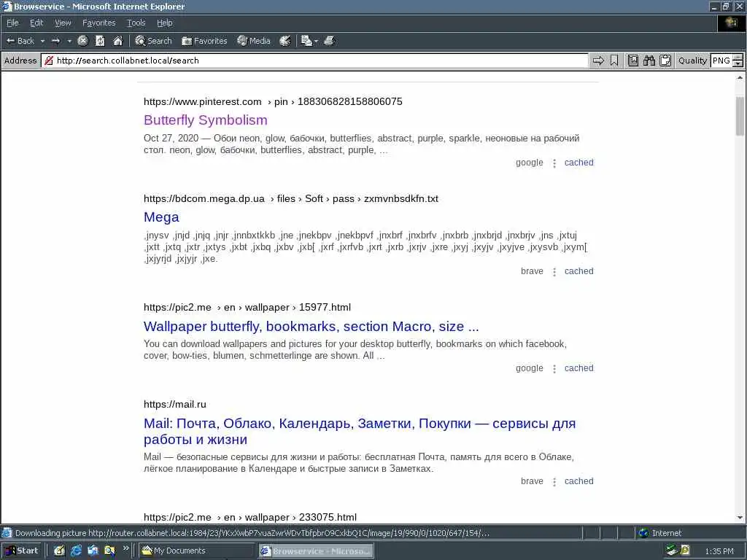Open the Wallpaper butterfly, bookmarks result link
This screenshot has width=747, height=560.
[311, 327]
